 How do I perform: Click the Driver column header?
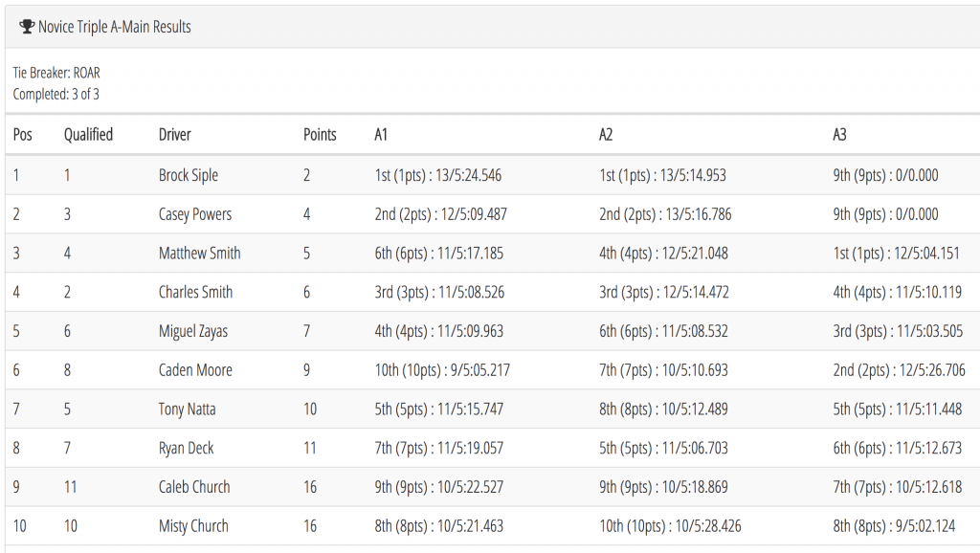pyautogui.click(x=174, y=134)
